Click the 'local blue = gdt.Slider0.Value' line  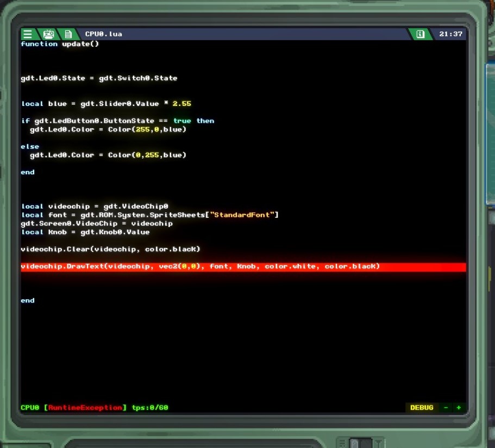(106, 104)
